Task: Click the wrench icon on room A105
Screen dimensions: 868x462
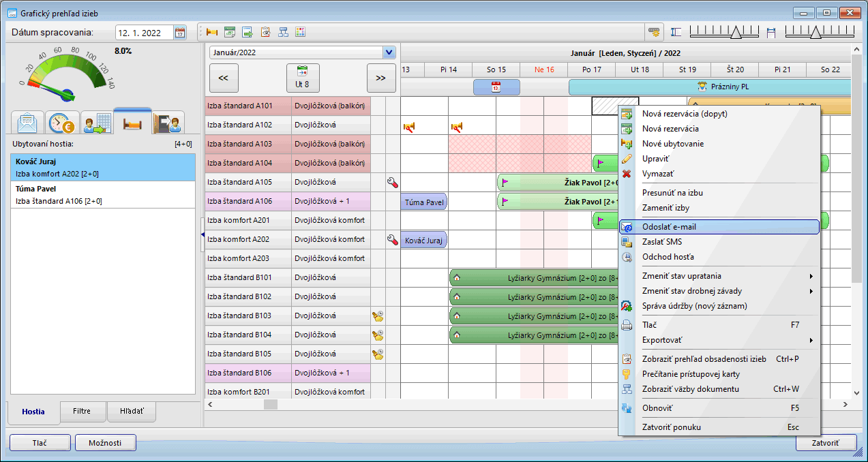Action: (392, 183)
